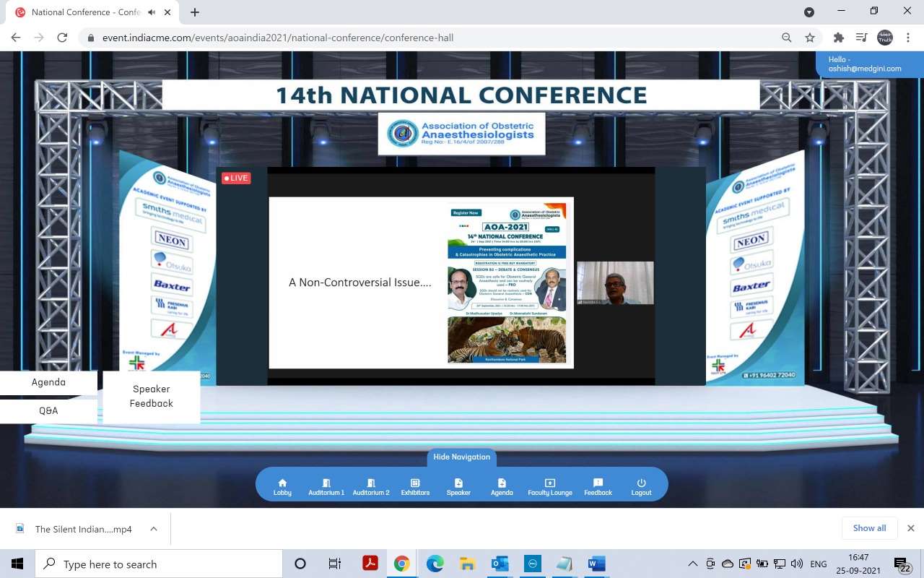Open the tab search dropdown arrow
The image size is (924, 578).
click(x=809, y=12)
